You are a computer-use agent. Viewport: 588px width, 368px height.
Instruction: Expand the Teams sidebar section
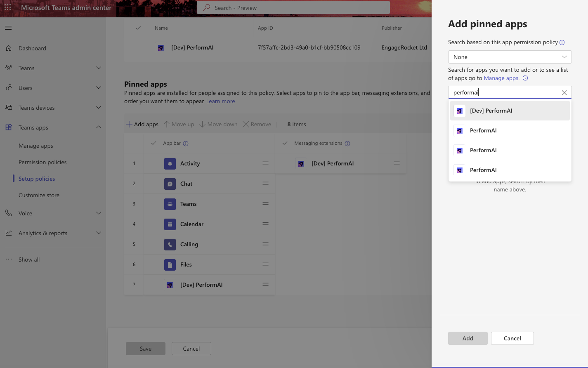(x=99, y=68)
